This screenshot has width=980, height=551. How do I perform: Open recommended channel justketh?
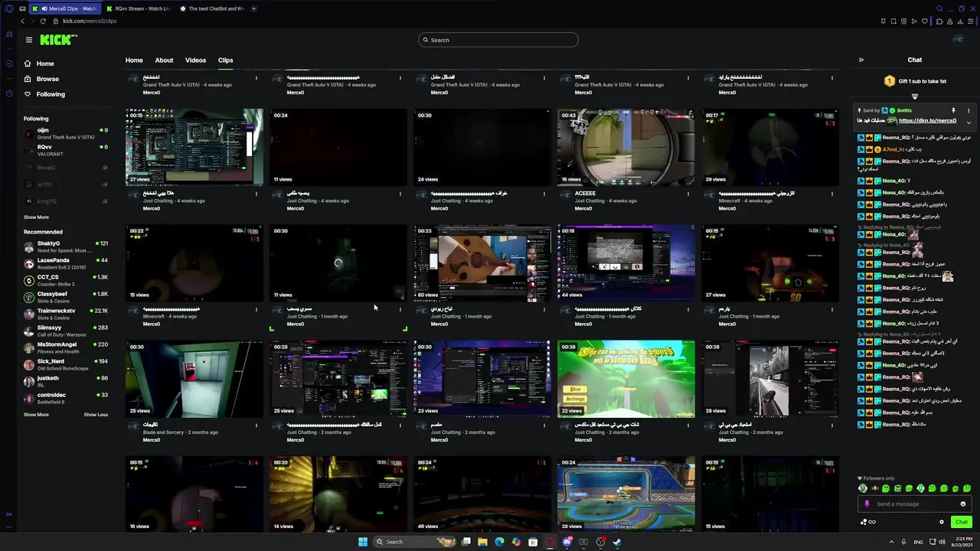click(66, 381)
